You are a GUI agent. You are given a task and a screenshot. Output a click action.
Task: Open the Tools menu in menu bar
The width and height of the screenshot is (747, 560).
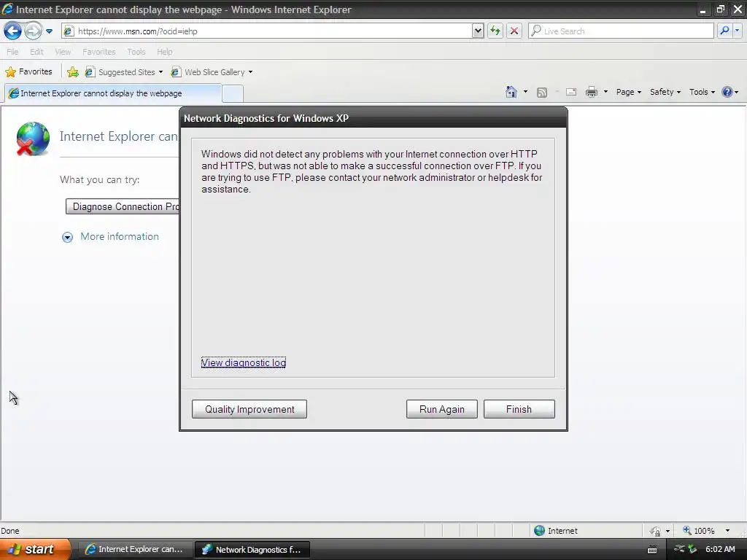pyautogui.click(x=136, y=52)
